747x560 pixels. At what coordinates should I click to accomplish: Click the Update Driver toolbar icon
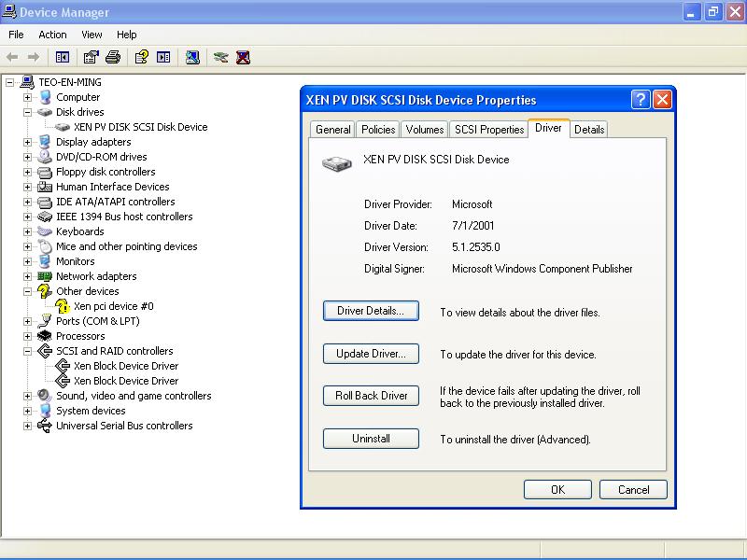[220, 57]
